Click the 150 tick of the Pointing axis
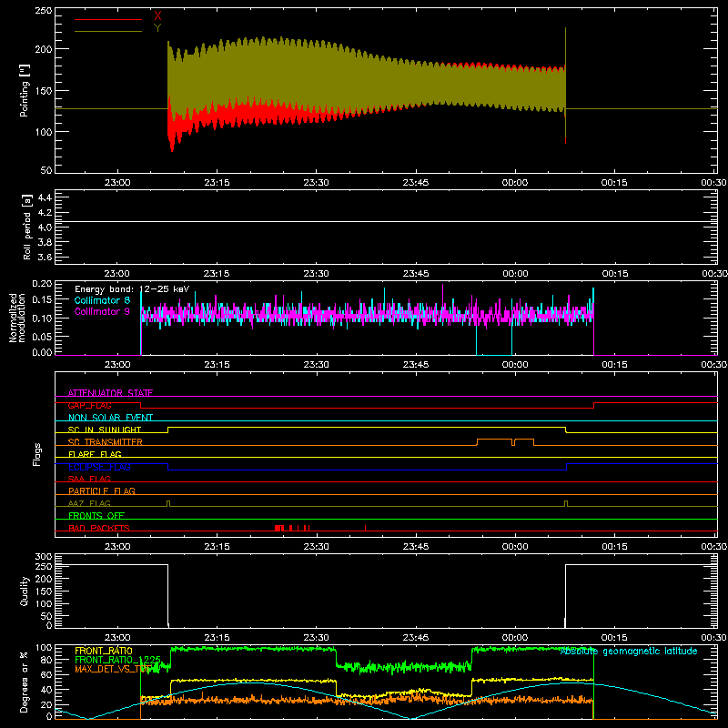The width and height of the screenshot is (728, 728). (43, 90)
